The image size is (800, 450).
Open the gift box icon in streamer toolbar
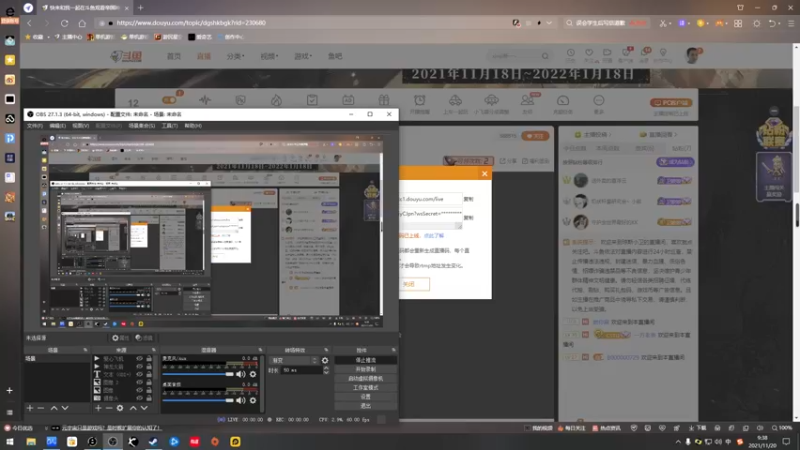384,100
